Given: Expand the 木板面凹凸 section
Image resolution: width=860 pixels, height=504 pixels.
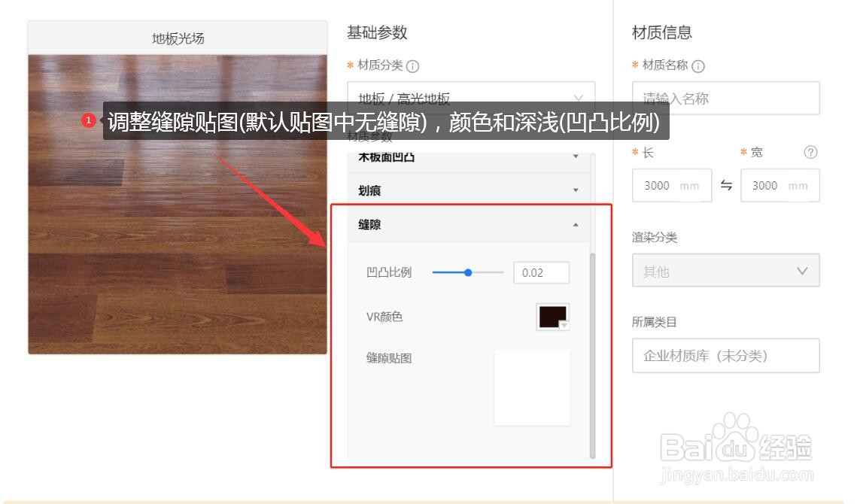Looking at the screenshot, I should click(x=469, y=157).
